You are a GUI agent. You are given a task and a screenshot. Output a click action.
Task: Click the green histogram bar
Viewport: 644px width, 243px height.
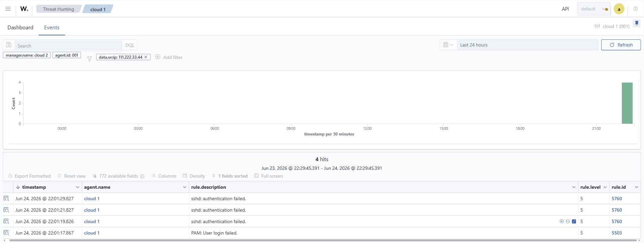627,103
